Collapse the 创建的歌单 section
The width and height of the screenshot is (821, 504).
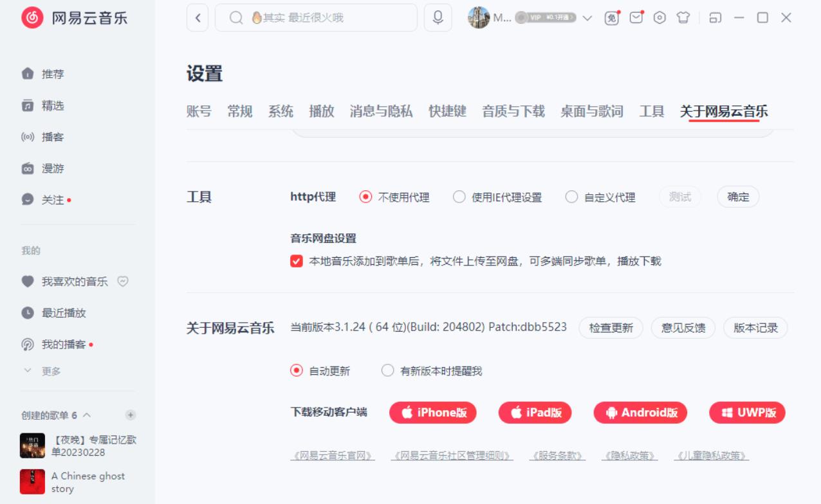click(x=87, y=415)
